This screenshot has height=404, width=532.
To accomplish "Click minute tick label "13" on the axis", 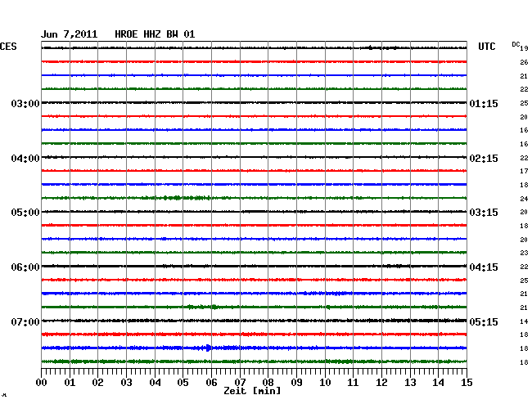I will click(x=410, y=383).
